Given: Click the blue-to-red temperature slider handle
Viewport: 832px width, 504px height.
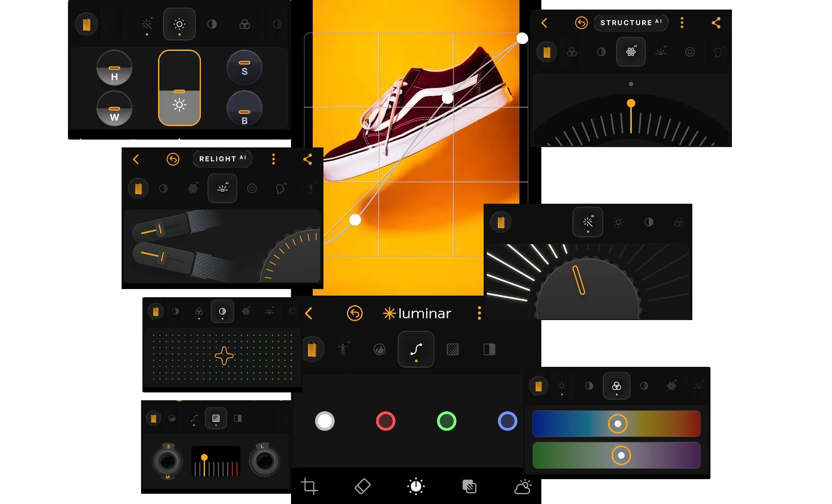Looking at the screenshot, I should point(618,423).
